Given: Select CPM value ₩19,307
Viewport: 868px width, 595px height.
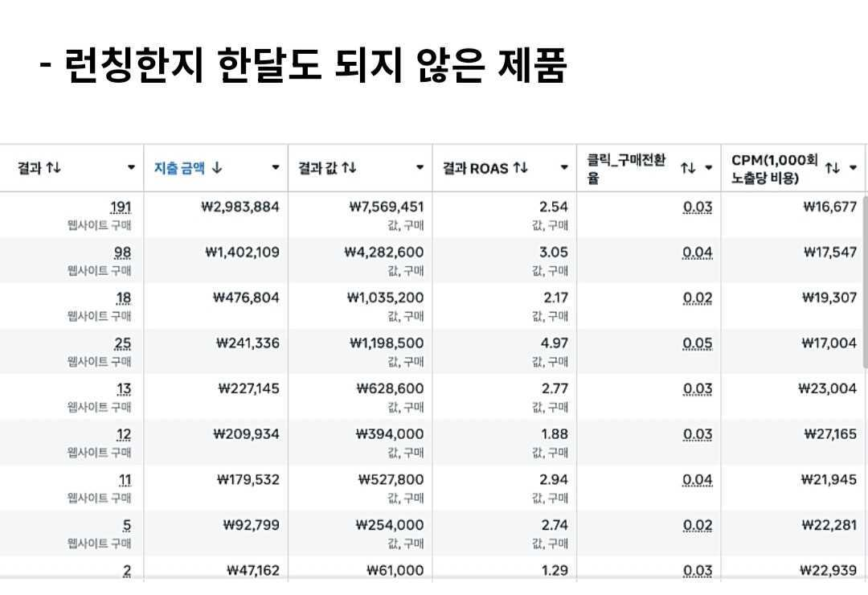Looking at the screenshot, I should tap(829, 298).
